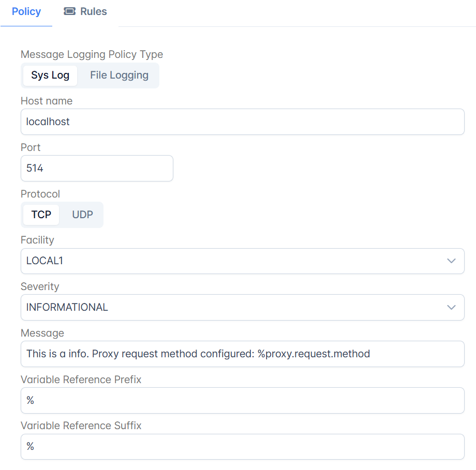Expand Severity dropdown chevron arrow
This screenshot has width=476, height=470.
click(x=451, y=307)
